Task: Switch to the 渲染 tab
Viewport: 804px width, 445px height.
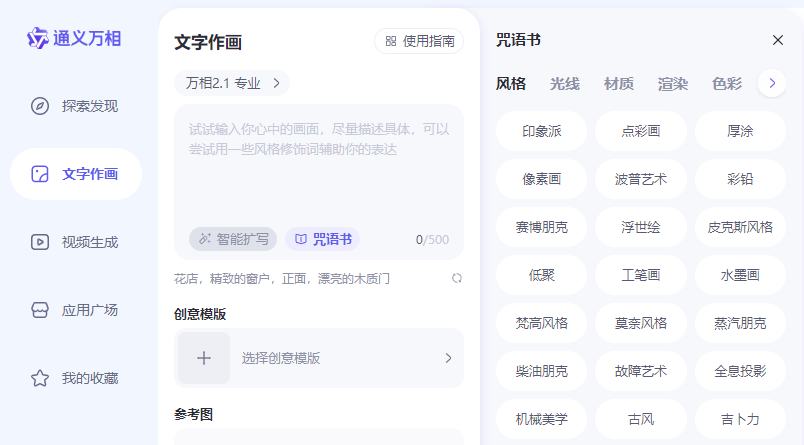Action: coord(673,84)
